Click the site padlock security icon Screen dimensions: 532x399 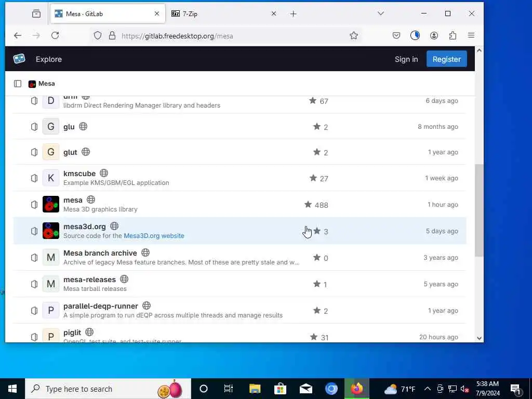coord(112,35)
